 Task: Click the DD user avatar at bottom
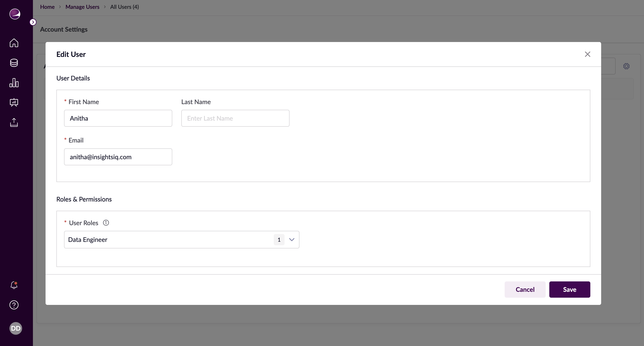tap(16, 328)
